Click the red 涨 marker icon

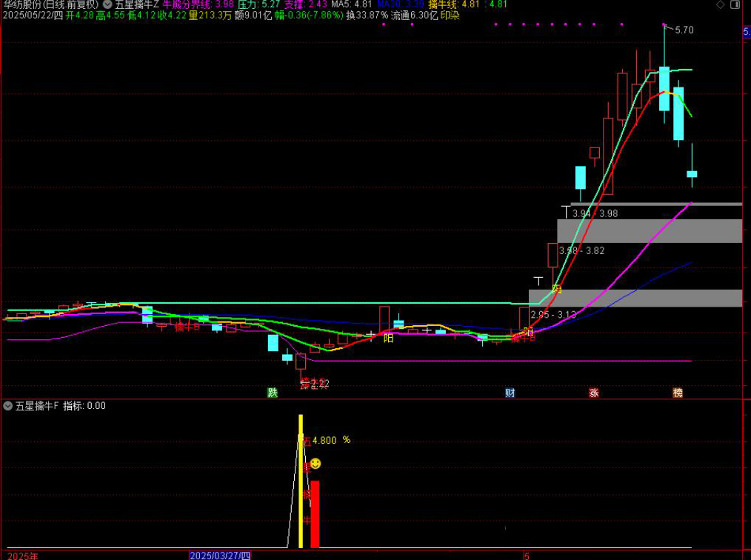[x=594, y=393]
